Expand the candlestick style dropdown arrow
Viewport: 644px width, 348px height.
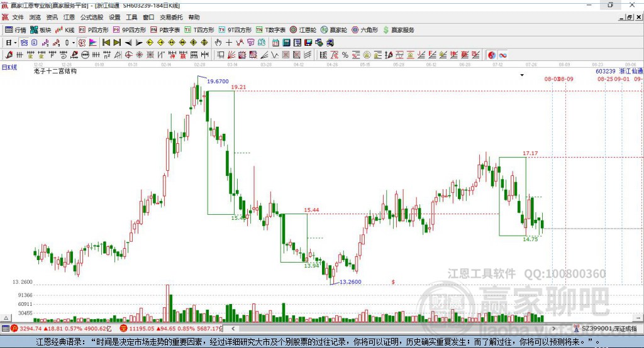(x=74, y=43)
